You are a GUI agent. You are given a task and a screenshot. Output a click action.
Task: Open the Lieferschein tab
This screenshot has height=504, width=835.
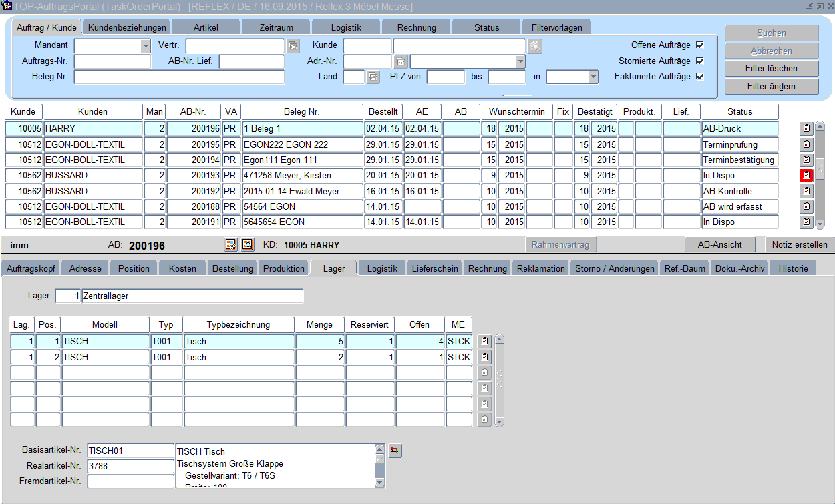(435, 268)
